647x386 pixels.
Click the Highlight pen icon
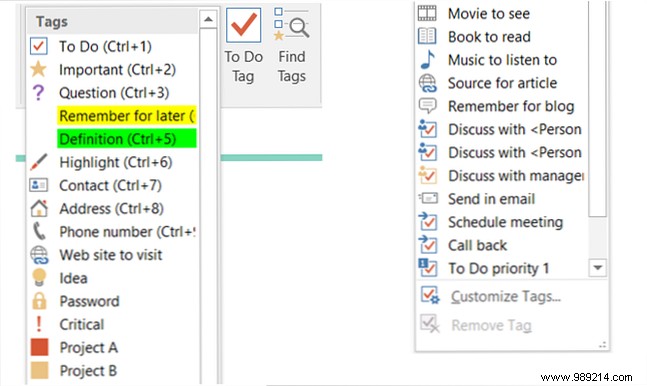[39, 162]
